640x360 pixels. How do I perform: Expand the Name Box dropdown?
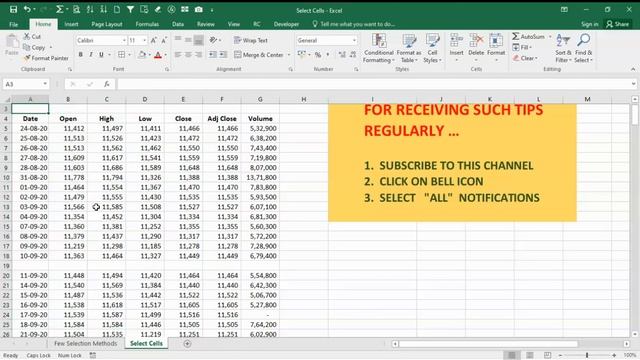[x=45, y=84]
